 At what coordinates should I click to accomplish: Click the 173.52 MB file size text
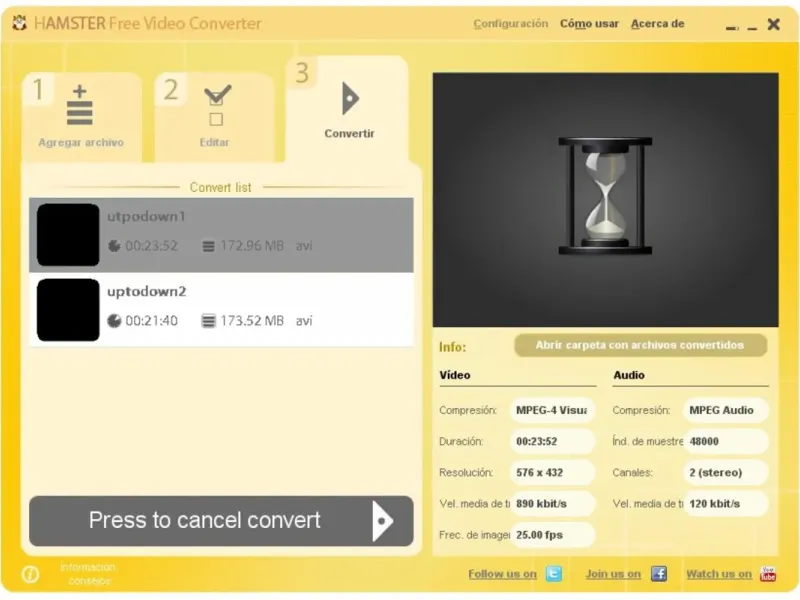(x=252, y=321)
